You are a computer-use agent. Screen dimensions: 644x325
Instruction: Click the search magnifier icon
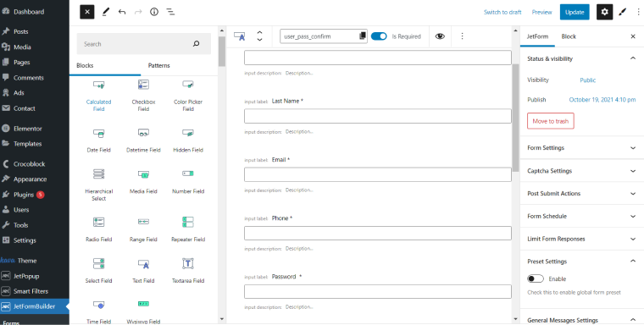tap(197, 44)
